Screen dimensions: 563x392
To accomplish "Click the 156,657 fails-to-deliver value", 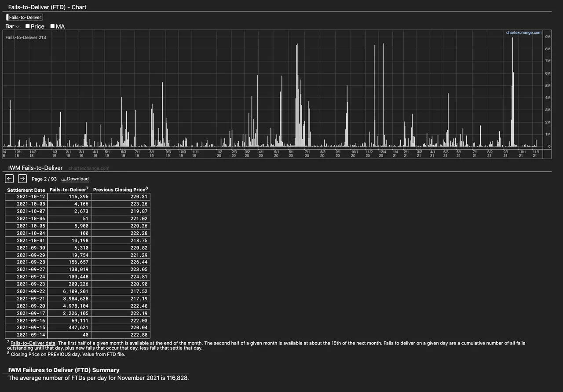I will [x=79, y=262].
